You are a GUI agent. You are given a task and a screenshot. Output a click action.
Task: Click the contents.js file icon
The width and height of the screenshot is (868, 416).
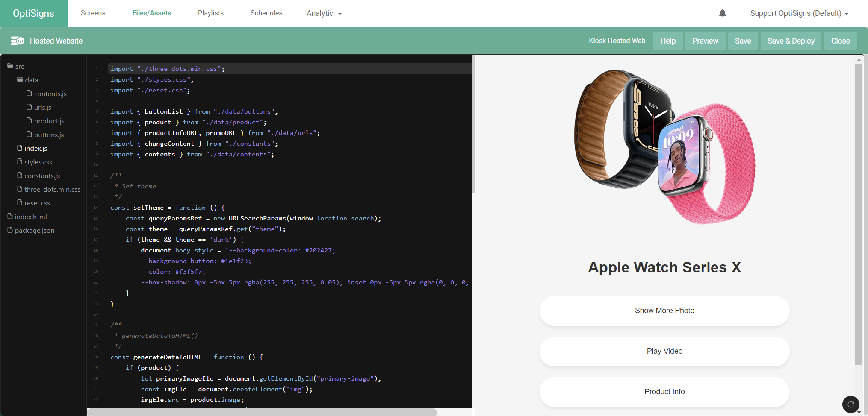click(29, 94)
